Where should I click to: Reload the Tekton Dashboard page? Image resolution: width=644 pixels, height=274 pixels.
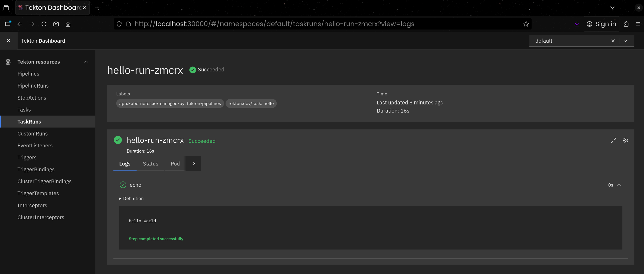coord(44,24)
